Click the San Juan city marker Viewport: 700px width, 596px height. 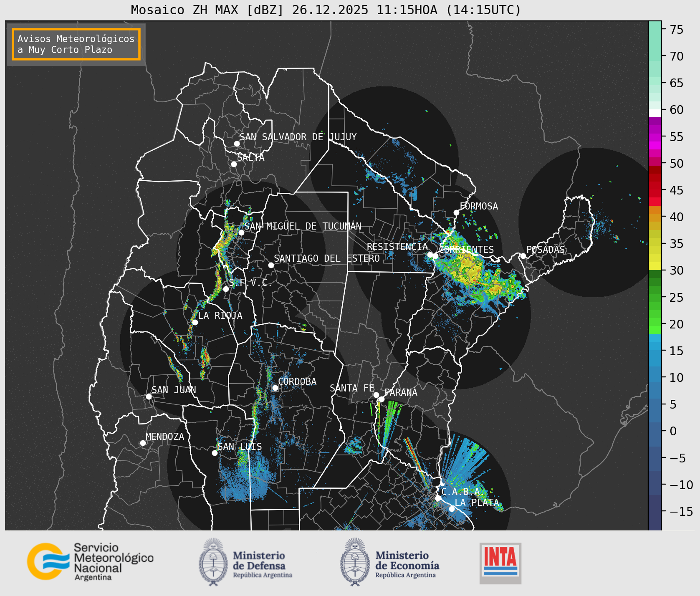149,396
